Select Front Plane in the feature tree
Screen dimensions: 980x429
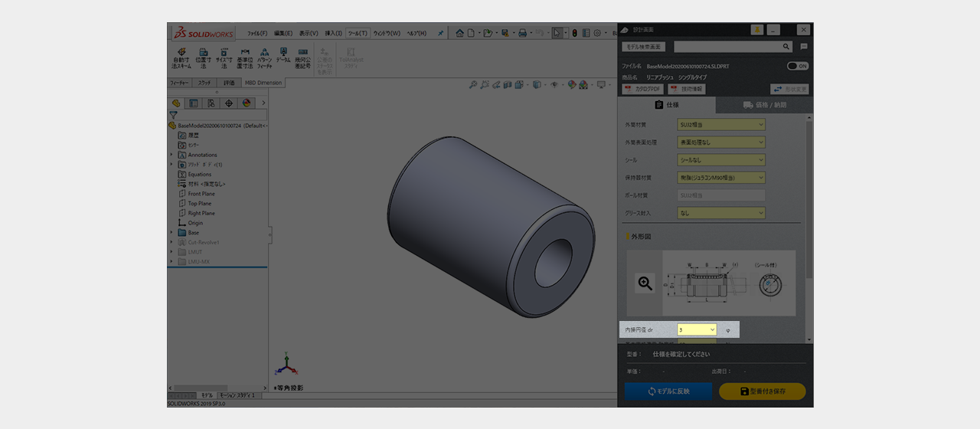pyautogui.click(x=201, y=194)
